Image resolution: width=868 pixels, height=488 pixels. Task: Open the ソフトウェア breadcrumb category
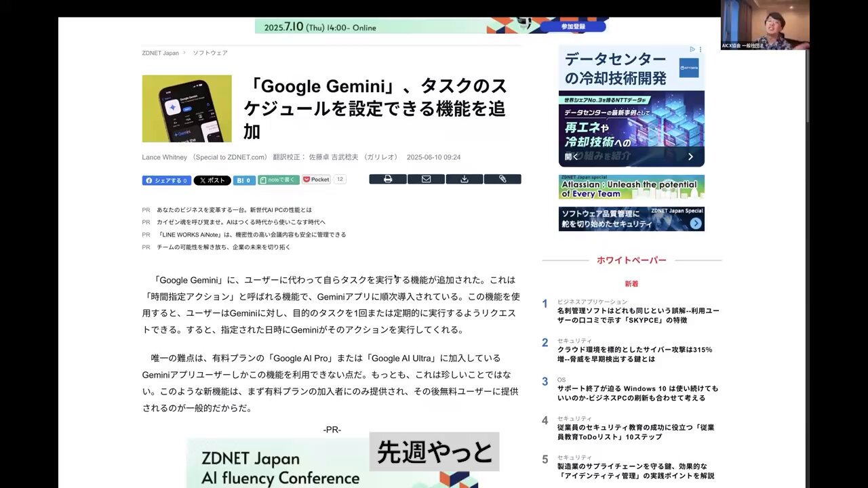click(x=210, y=53)
